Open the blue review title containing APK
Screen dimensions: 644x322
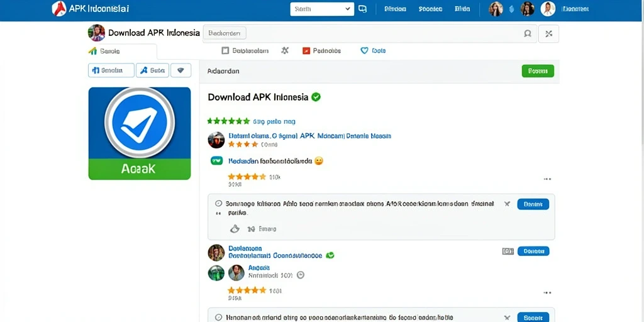[x=309, y=136]
